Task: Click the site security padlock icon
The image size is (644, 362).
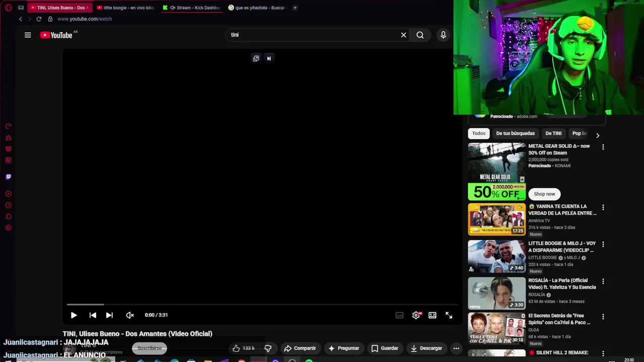Action: coord(50,19)
